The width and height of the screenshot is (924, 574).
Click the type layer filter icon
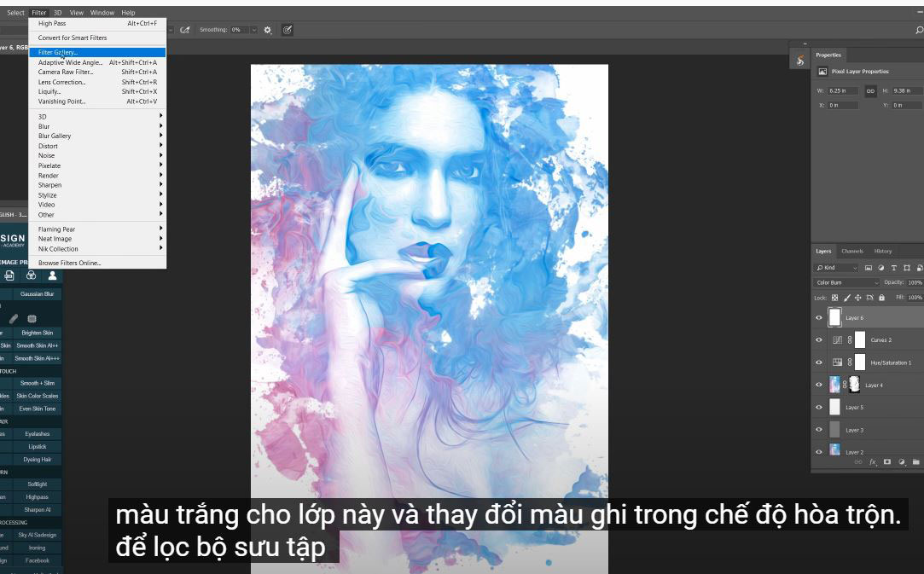893,268
